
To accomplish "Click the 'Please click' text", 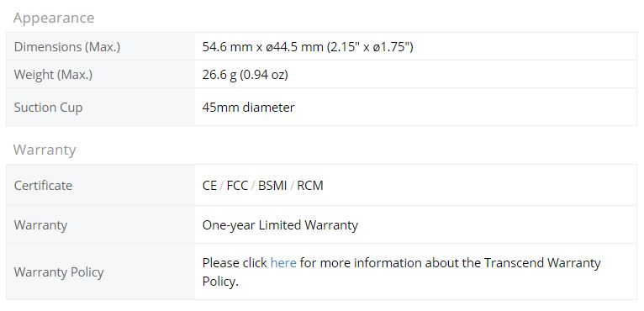I will click(235, 262).
